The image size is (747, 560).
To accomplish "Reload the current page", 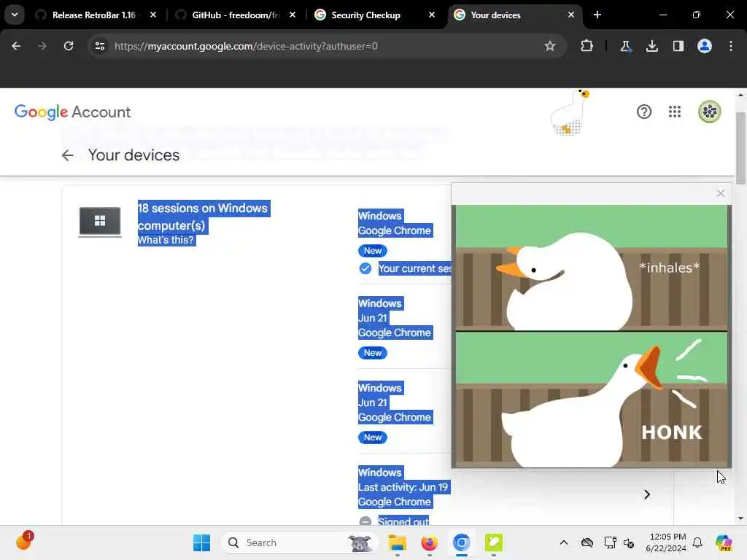I will tap(69, 46).
